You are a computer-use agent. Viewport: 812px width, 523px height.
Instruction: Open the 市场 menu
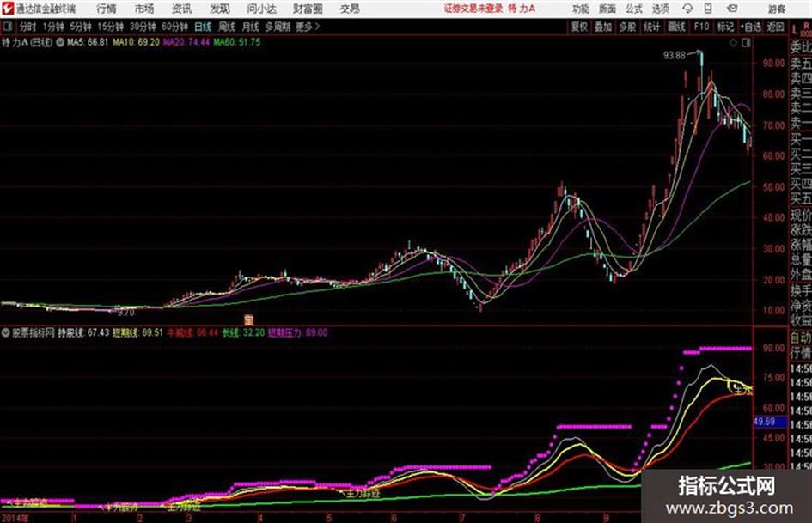click(x=144, y=9)
